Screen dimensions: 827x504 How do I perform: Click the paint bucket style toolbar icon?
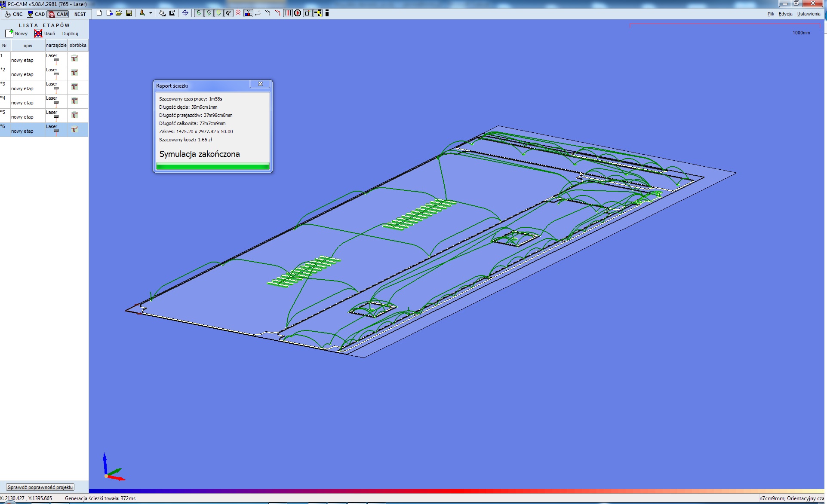(162, 13)
